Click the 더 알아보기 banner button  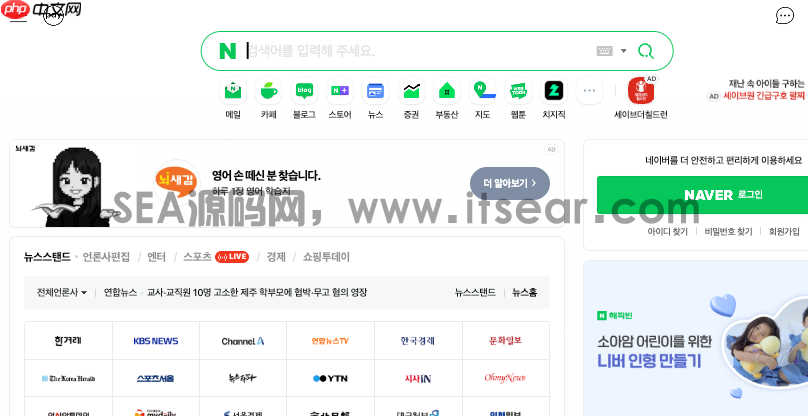tap(510, 183)
